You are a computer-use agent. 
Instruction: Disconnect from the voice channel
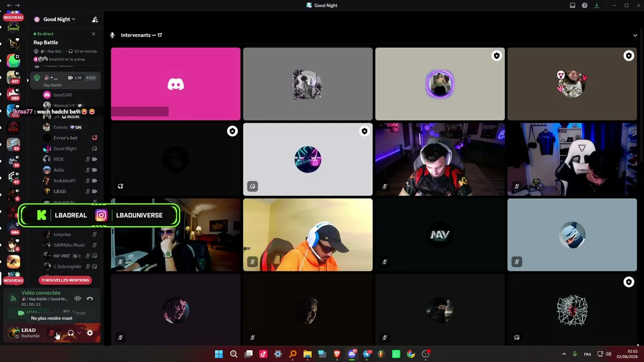[90, 299]
